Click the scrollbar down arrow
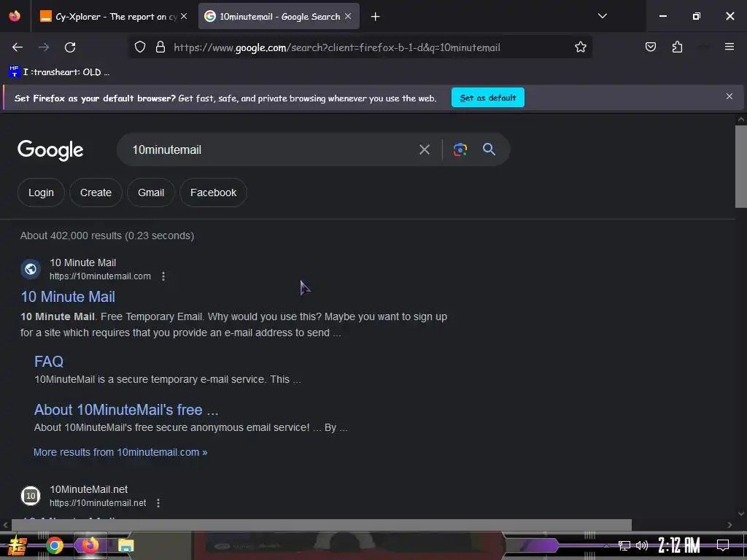The height and width of the screenshot is (560, 747). 741,514
